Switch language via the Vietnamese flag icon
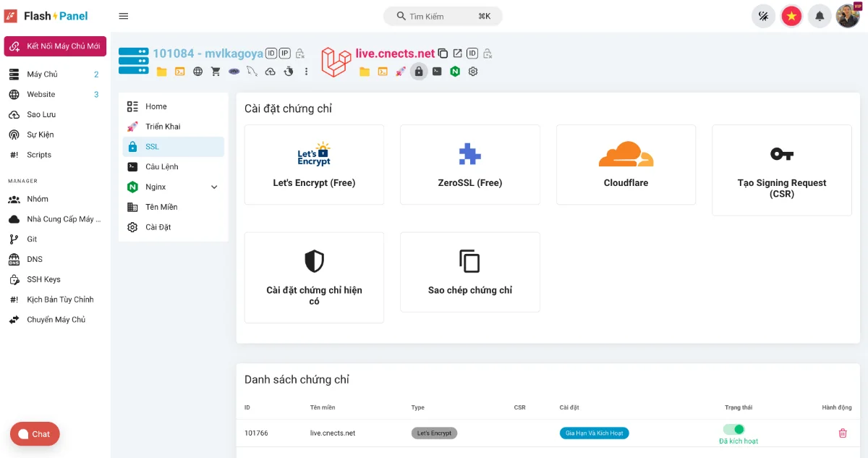The image size is (868, 458). tap(791, 15)
